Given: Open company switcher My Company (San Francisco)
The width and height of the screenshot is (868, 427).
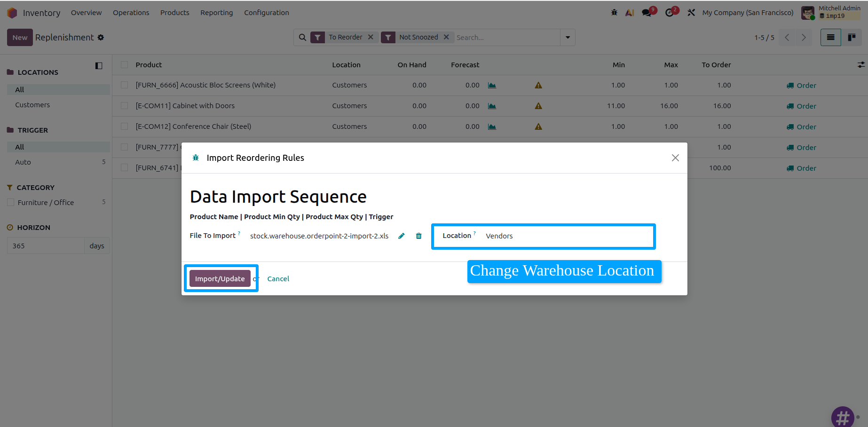Looking at the screenshot, I should pyautogui.click(x=748, y=13).
